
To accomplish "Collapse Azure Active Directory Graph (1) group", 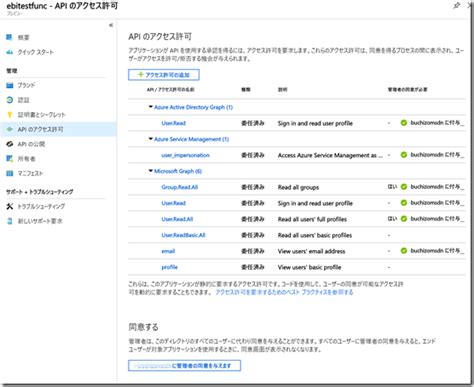I will point(151,107).
